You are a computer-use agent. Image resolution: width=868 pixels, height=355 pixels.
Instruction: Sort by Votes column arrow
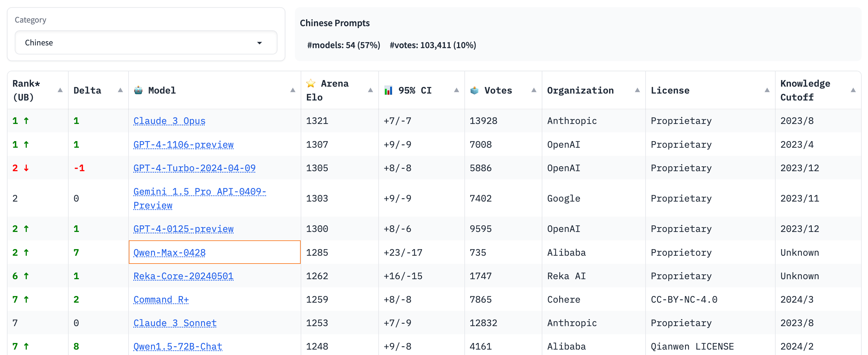pos(534,90)
